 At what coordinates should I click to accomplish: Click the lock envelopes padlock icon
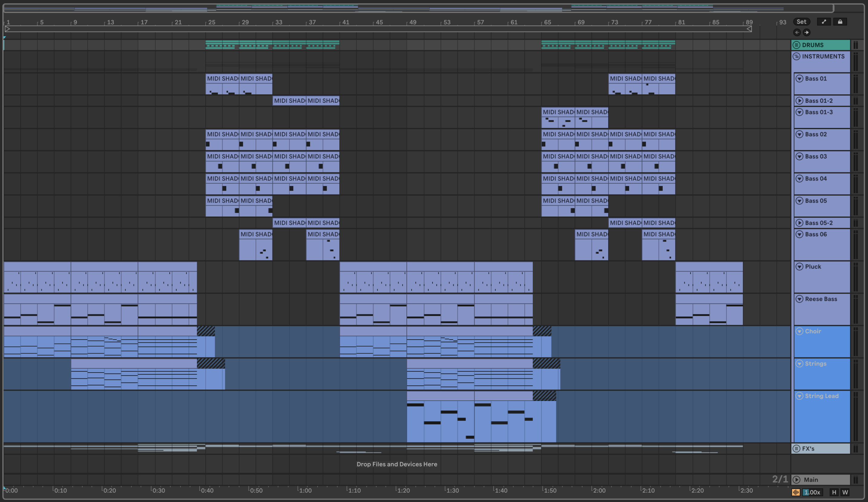(840, 22)
